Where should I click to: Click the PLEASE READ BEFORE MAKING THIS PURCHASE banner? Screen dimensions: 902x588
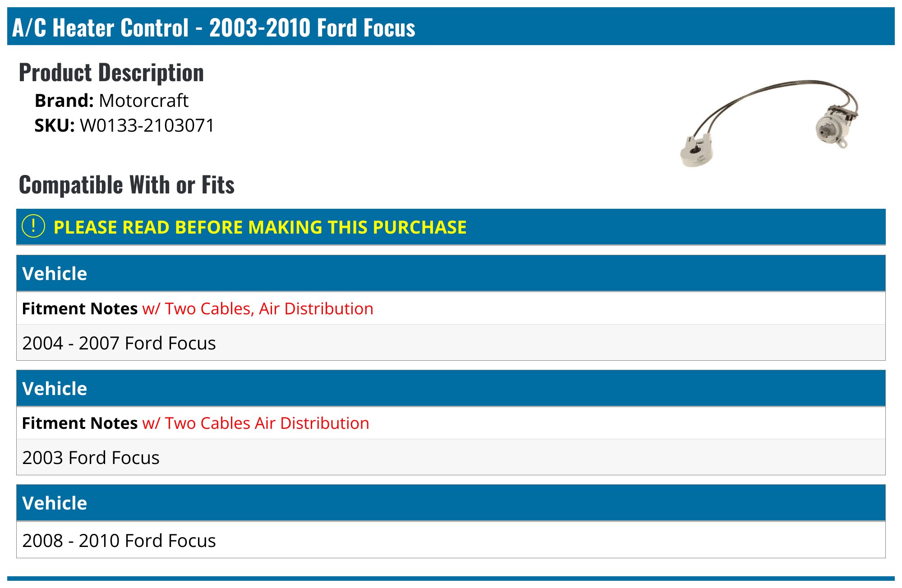click(451, 227)
